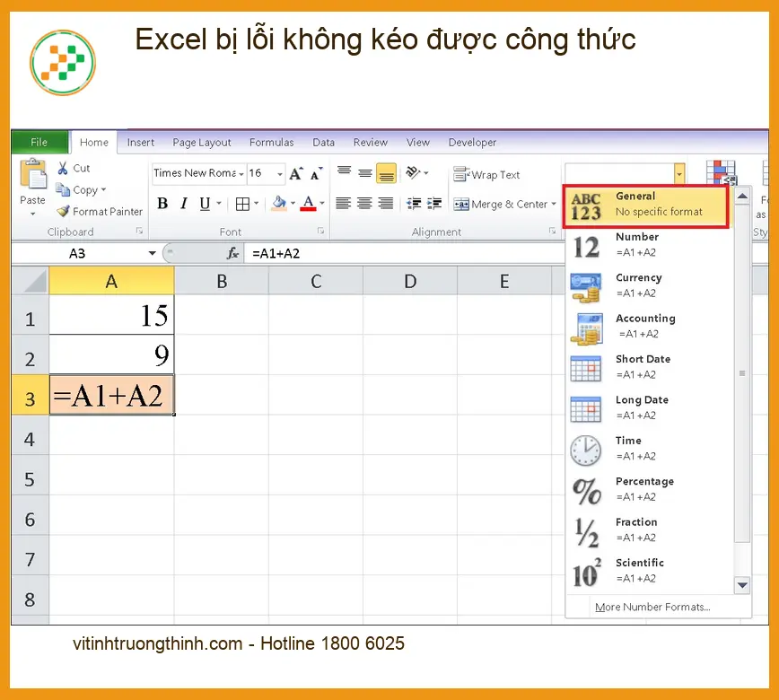Screen dimensions: 779x700
Task: Toggle the highlighted Bottom Align button
Action: tap(386, 173)
